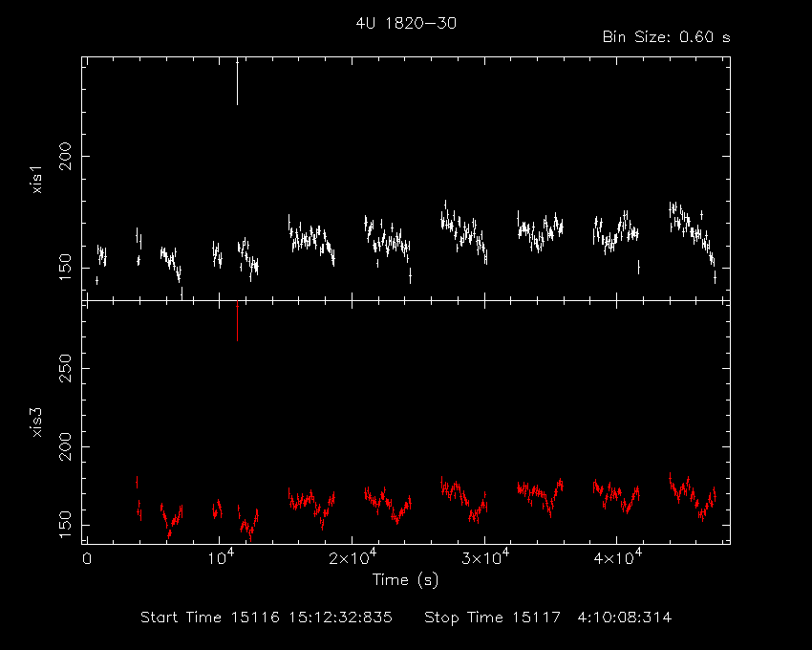The image size is (812, 650).
Task: Click the last white data cluster in xis1
Action: (x=693, y=241)
